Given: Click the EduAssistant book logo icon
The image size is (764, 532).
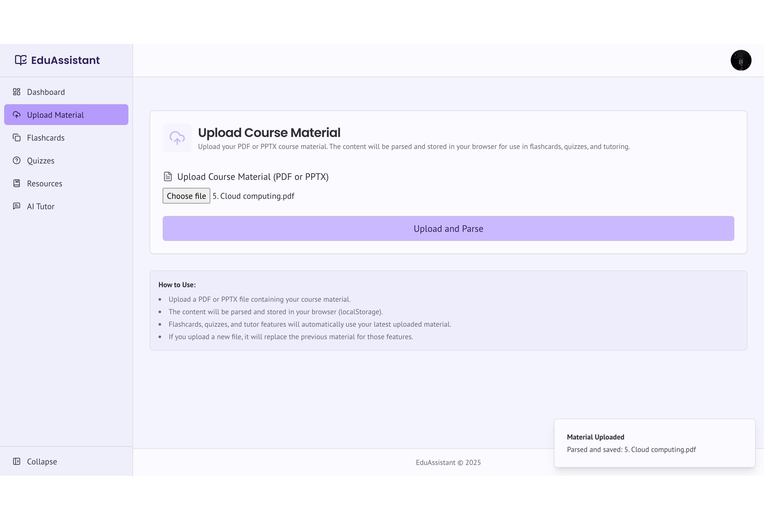Looking at the screenshot, I should pyautogui.click(x=21, y=60).
